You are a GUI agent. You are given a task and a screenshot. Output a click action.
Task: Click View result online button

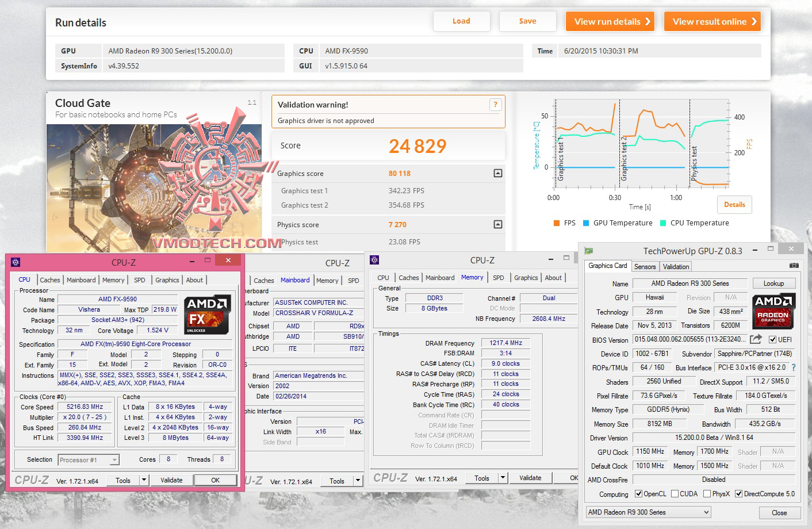tap(713, 22)
